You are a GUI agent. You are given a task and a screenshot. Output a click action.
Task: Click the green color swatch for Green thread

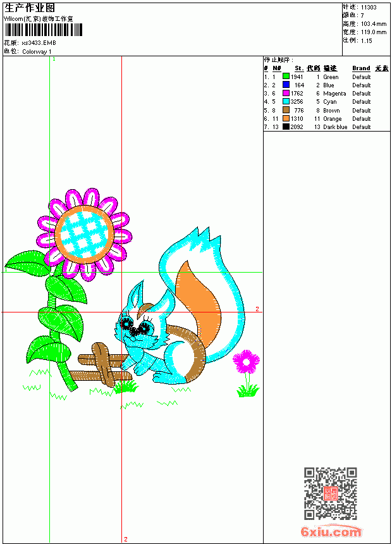tap(286, 77)
